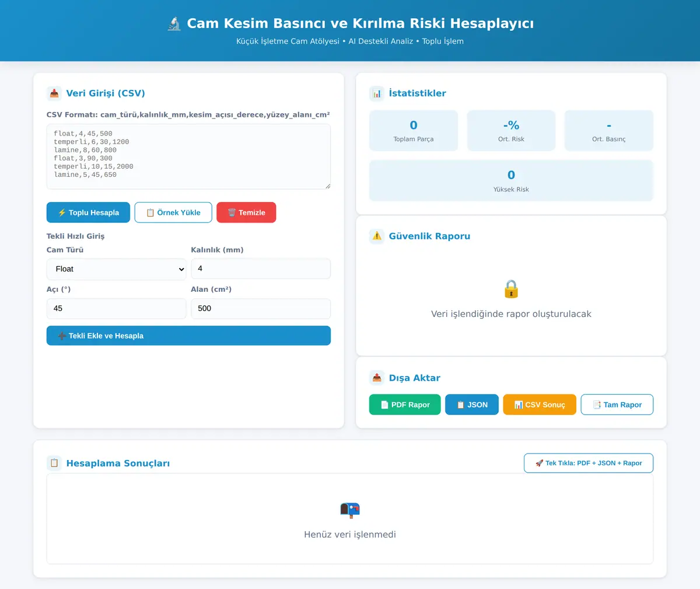This screenshot has width=700, height=589.
Task: Click the Dışa Aktar outbox icon
Action: coord(377,378)
